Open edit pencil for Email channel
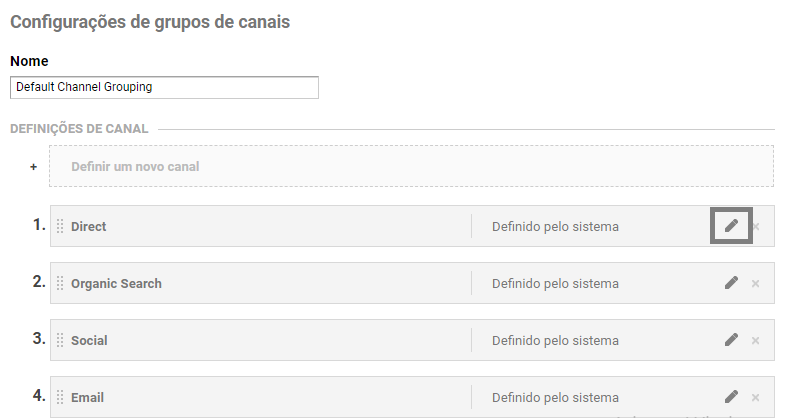Viewport: 796px width, 418px height. pyautogui.click(x=731, y=397)
